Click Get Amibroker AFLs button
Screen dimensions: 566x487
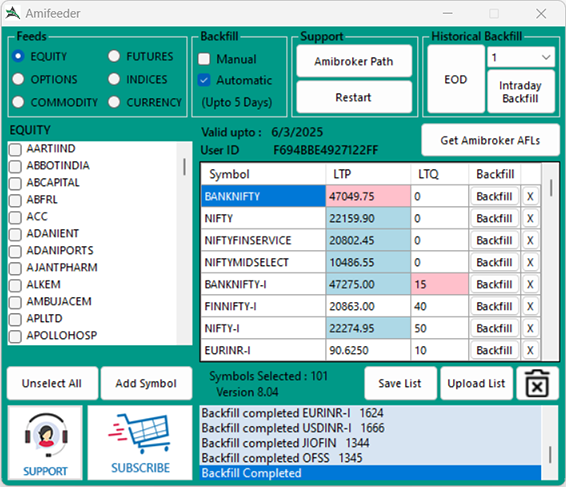490,140
